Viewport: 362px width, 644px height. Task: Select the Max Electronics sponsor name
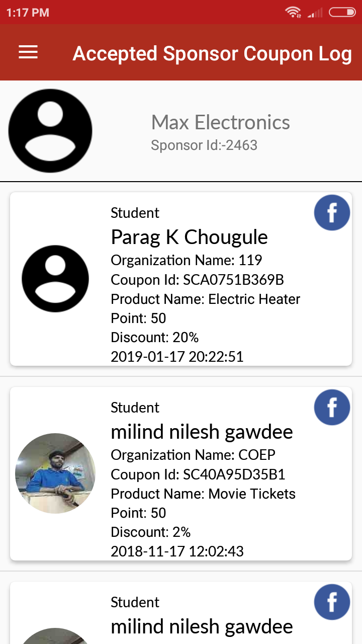pyautogui.click(x=220, y=122)
